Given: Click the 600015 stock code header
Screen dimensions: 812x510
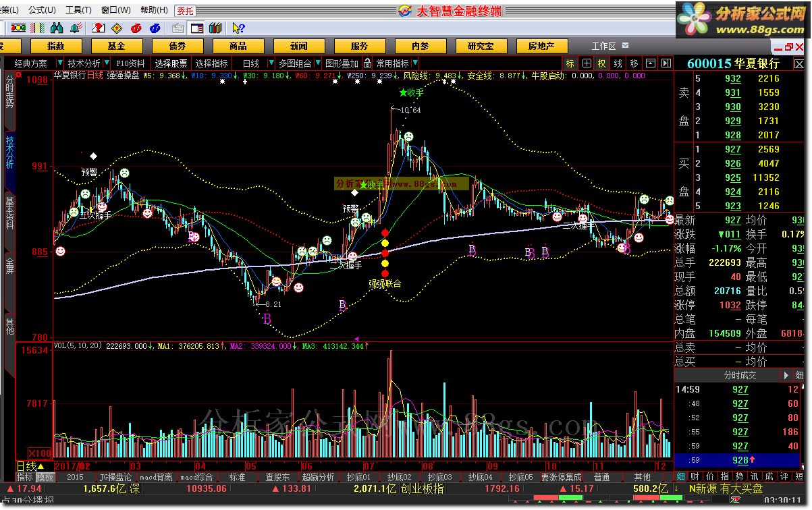Looking at the screenshot, I should (709, 63).
